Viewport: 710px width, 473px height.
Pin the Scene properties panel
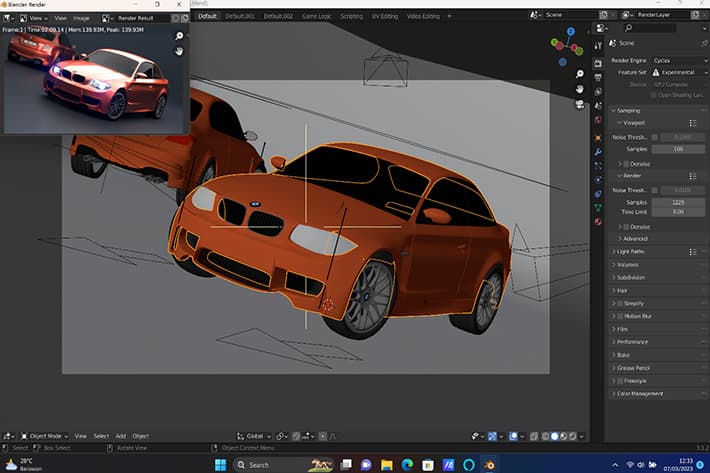[x=704, y=43]
